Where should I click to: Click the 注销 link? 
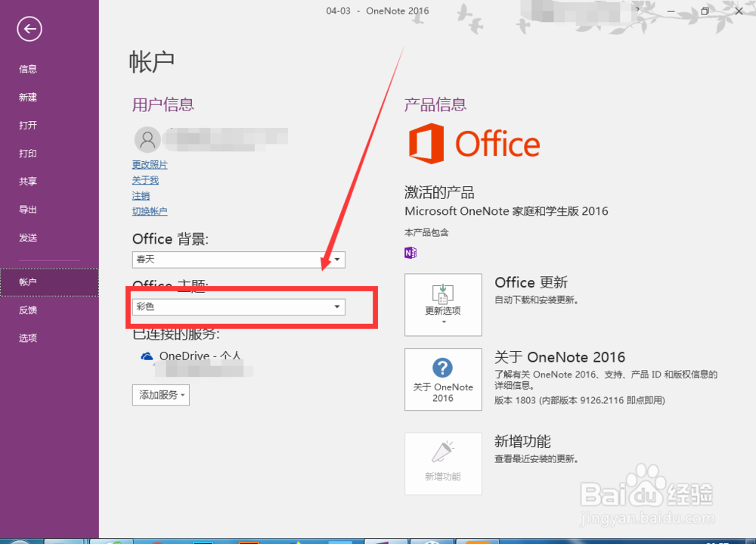(141, 195)
